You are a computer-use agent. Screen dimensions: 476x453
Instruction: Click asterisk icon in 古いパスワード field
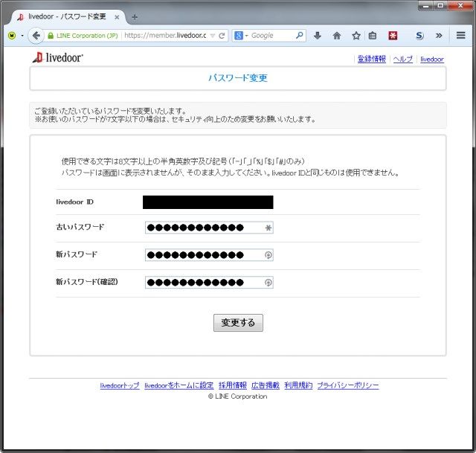[x=268, y=228]
